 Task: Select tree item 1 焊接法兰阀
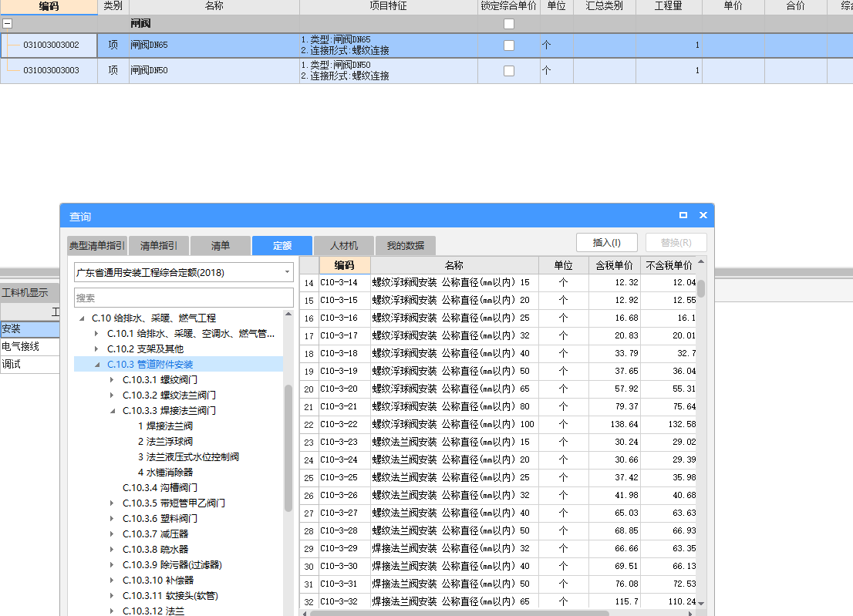165,426
